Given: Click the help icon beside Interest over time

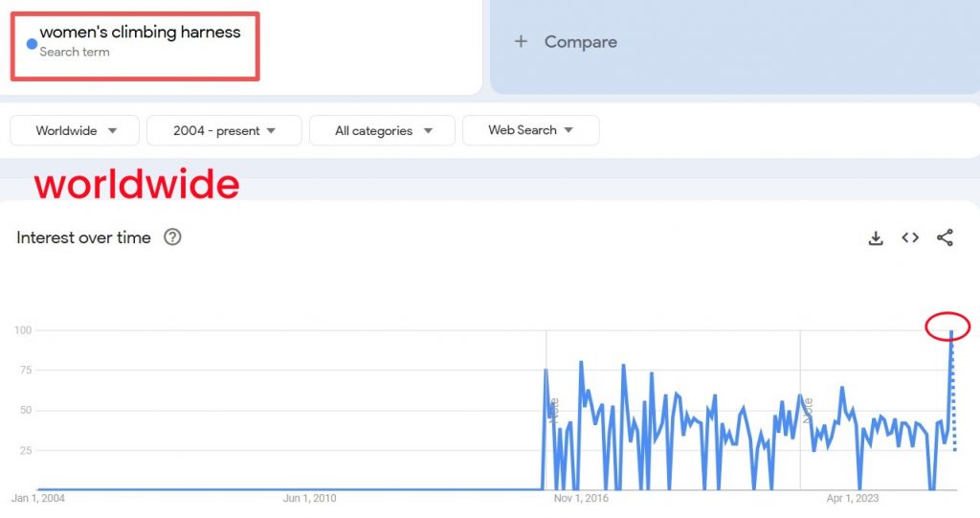Looking at the screenshot, I should pyautogui.click(x=172, y=237).
